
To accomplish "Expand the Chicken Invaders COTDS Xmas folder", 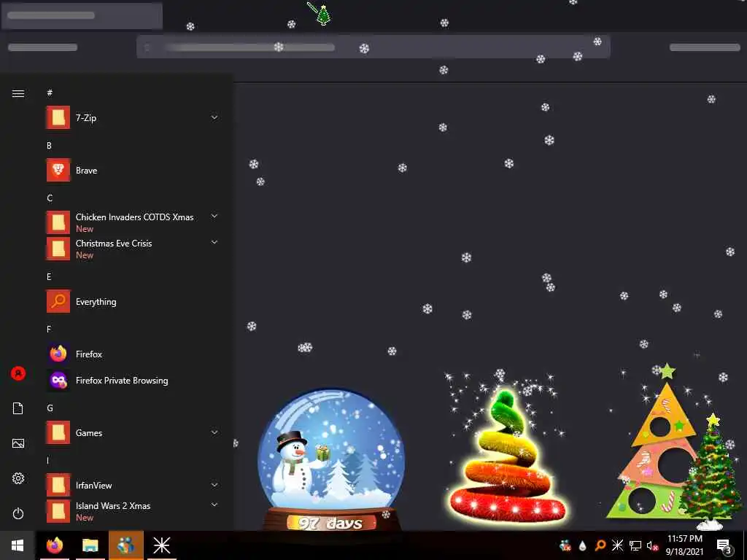I will [x=214, y=216].
